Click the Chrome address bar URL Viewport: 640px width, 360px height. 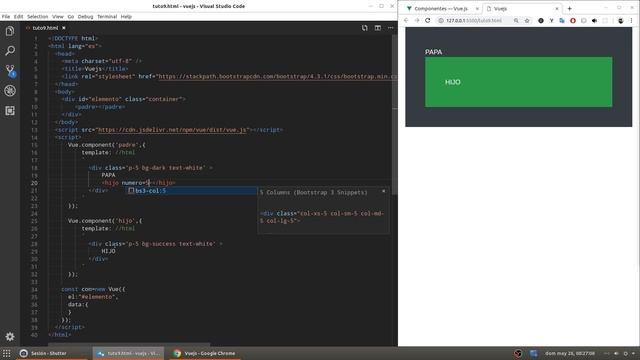coord(474,20)
